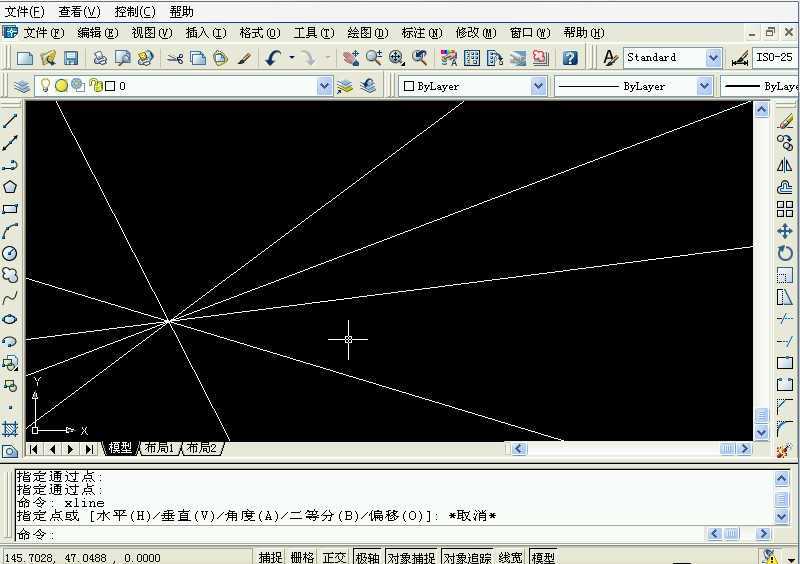This screenshot has width=800, height=564.
Task: Click the Move tool
Action: [x=785, y=231]
